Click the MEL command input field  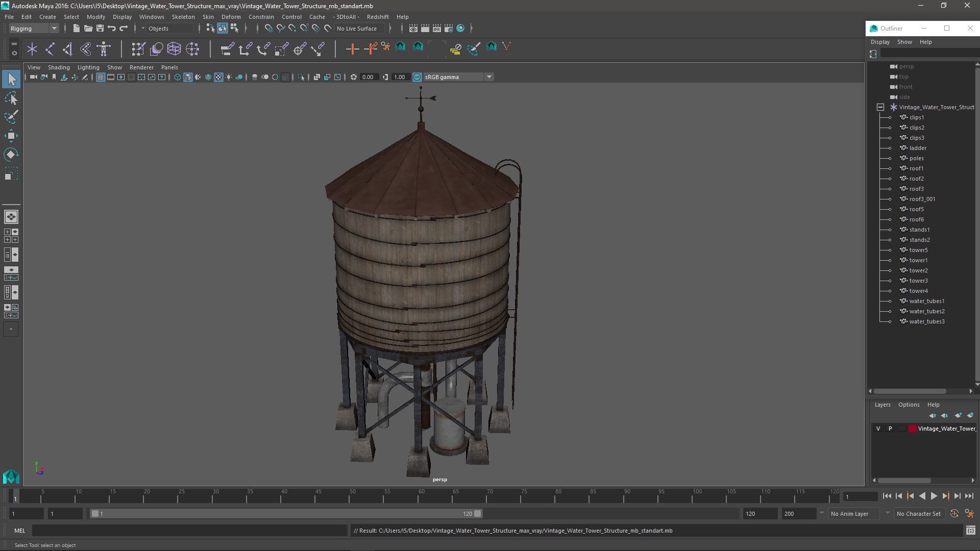pyautogui.click(x=189, y=531)
